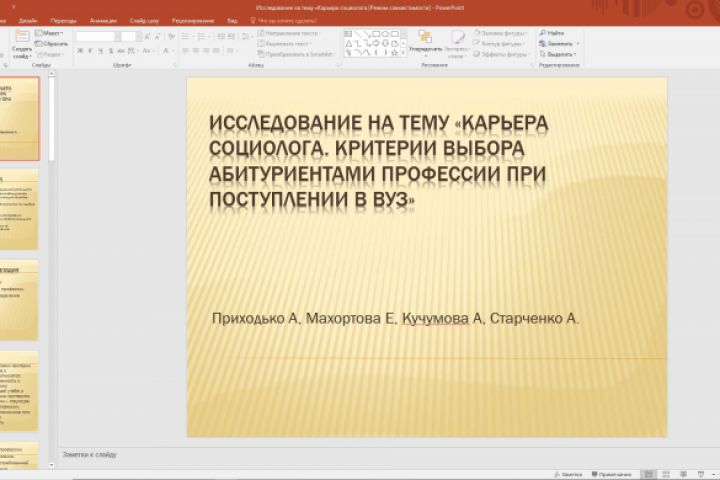Select the fourth slide thumbnail
Viewport: 720px width, 480px height.
19,391
